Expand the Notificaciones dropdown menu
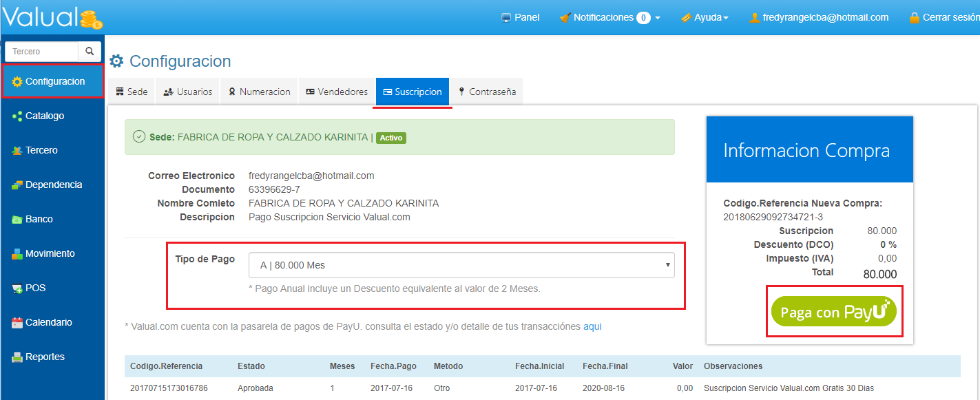This screenshot has height=400, width=980. coord(609,17)
